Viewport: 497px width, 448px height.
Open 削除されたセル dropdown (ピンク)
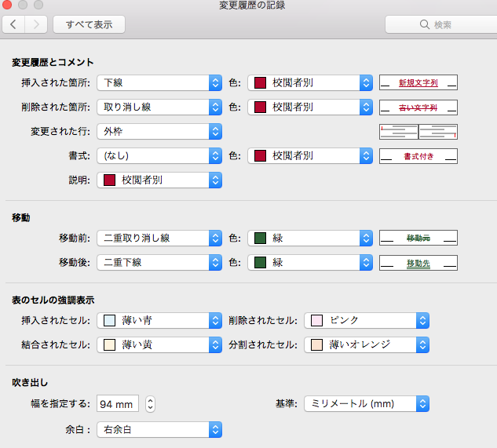367,321
